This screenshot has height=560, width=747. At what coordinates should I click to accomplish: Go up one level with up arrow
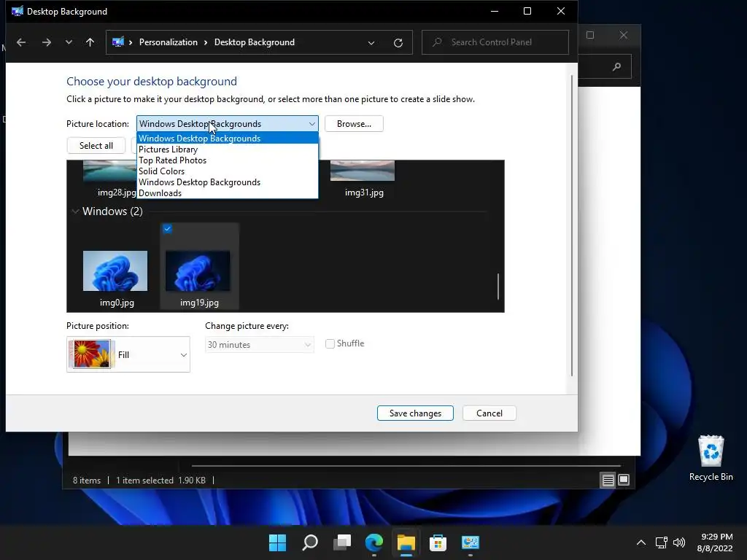click(x=90, y=42)
